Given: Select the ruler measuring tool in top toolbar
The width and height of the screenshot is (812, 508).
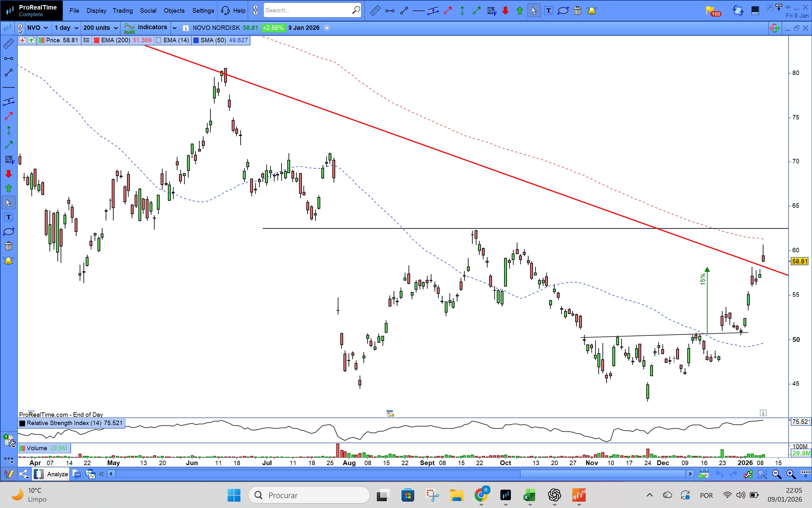Looking at the screenshot, I should pyautogui.click(x=375, y=11).
